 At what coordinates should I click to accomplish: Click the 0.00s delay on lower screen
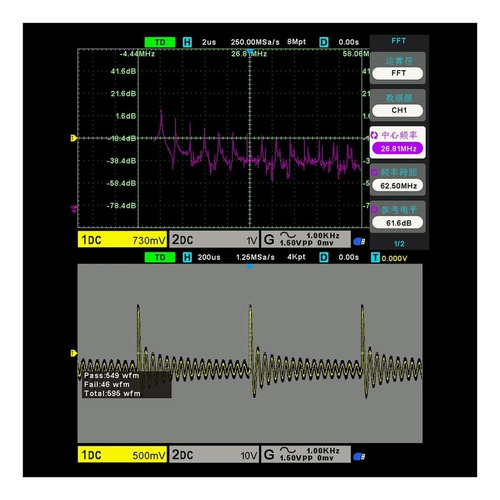point(348,257)
